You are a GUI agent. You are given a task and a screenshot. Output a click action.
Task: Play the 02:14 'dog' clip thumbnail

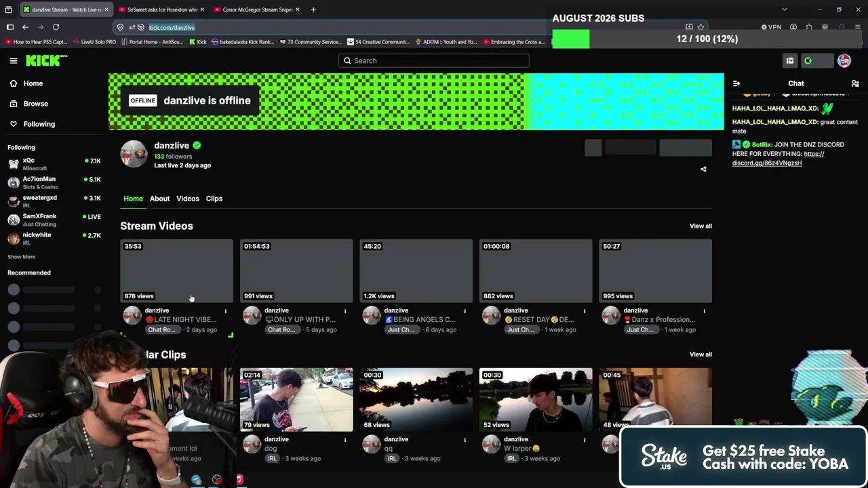coord(296,399)
